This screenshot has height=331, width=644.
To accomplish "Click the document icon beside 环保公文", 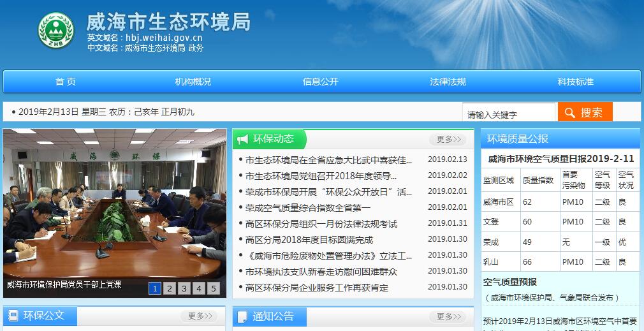I will pos(13,316).
